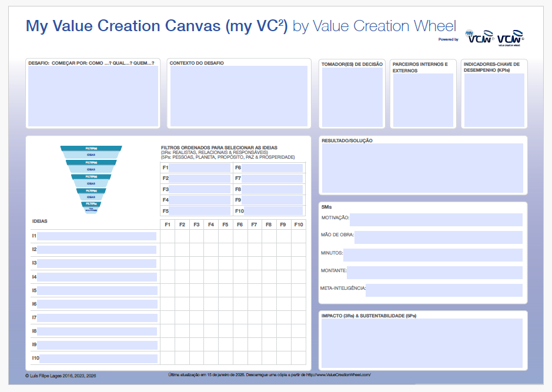Viewport: 552px width, 392px height.
Task: Click the MONTANTE input field
Action: click(434, 272)
